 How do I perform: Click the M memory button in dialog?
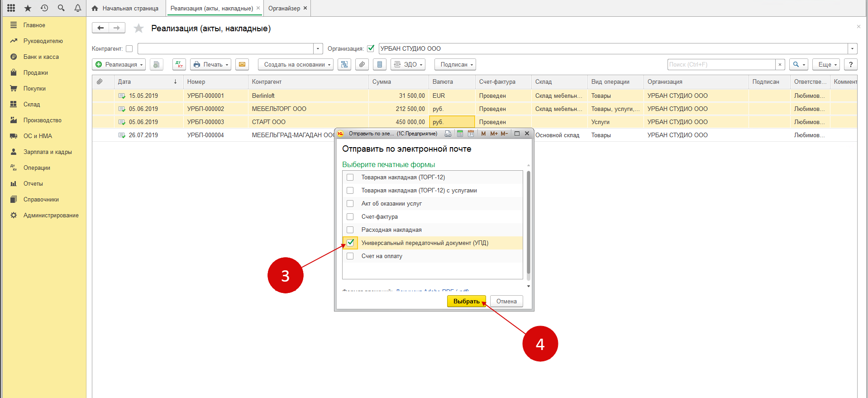click(x=483, y=134)
